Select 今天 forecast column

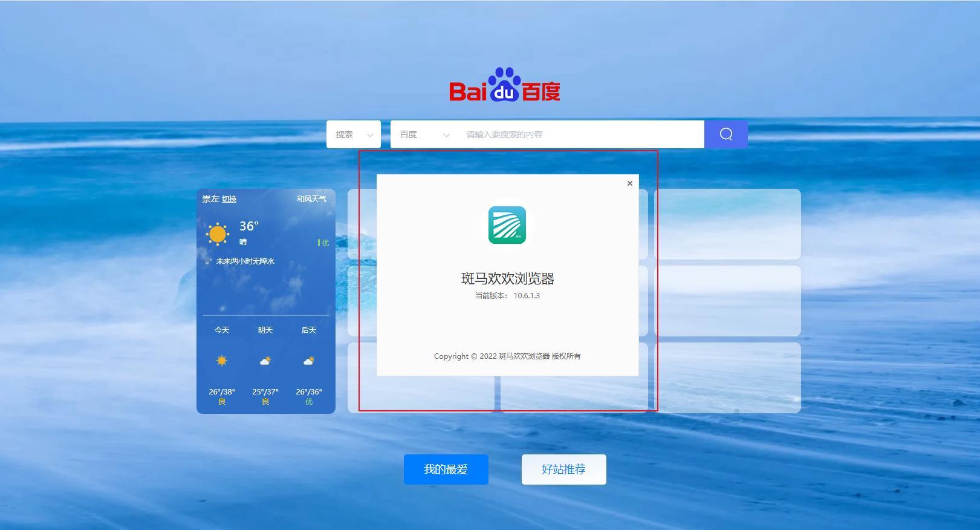222,330
